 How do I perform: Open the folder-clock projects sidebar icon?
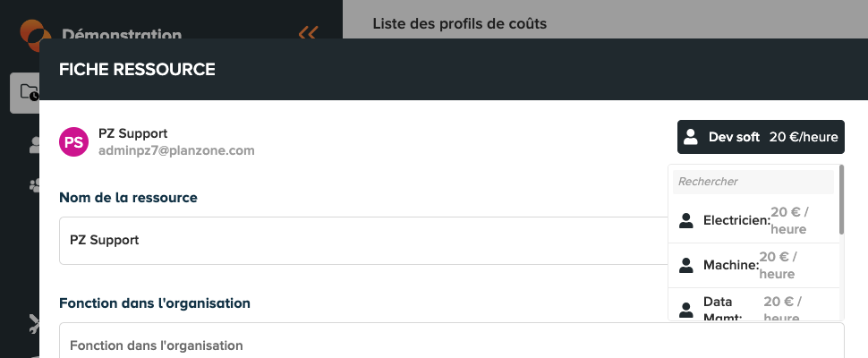[x=25, y=93]
